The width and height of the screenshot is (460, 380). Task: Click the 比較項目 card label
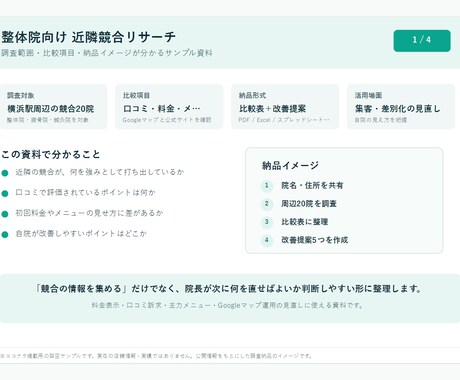pos(136,95)
